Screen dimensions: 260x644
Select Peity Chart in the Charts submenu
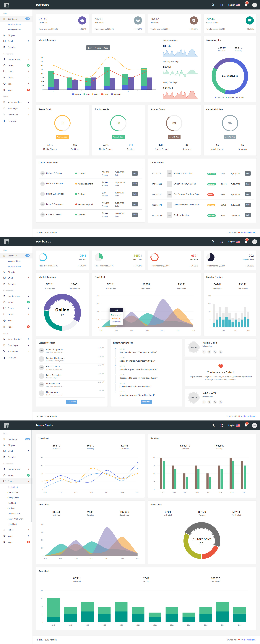[x=12, y=524]
